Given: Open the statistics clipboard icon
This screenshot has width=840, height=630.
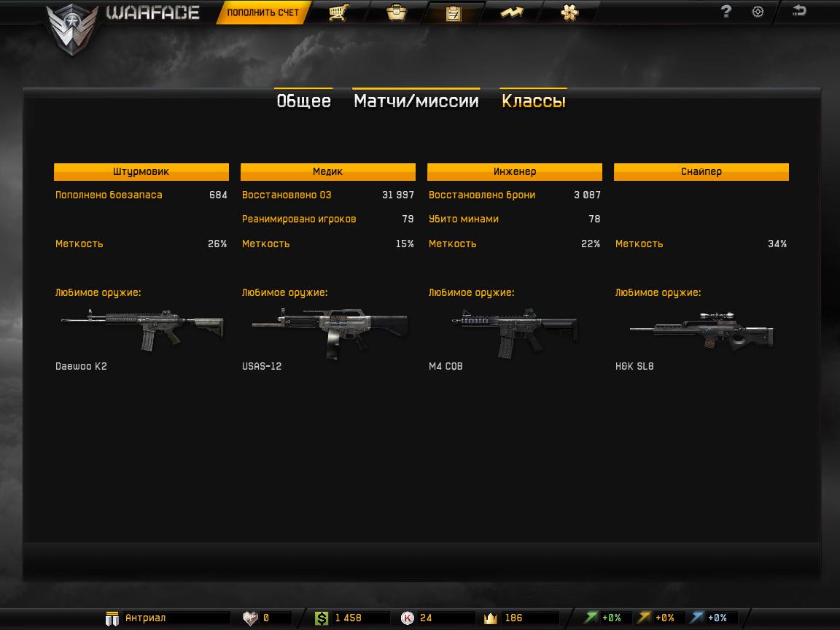Looking at the screenshot, I should [x=454, y=13].
